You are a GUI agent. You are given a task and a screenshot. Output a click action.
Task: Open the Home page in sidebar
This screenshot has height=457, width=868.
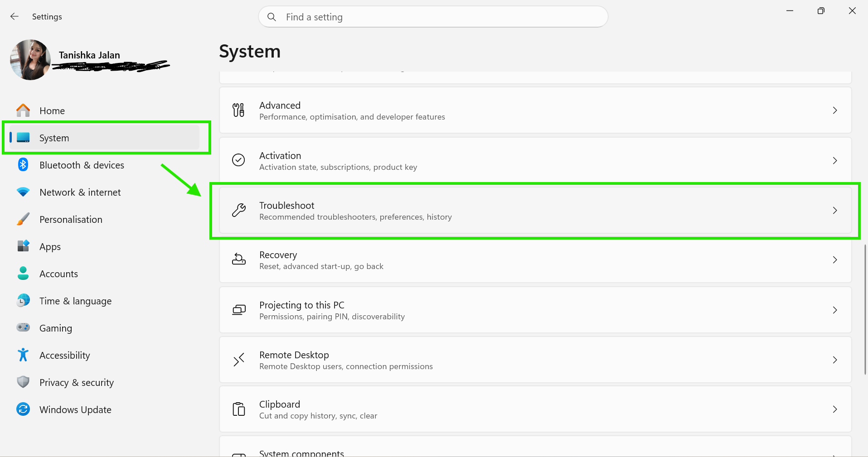[x=105, y=111]
